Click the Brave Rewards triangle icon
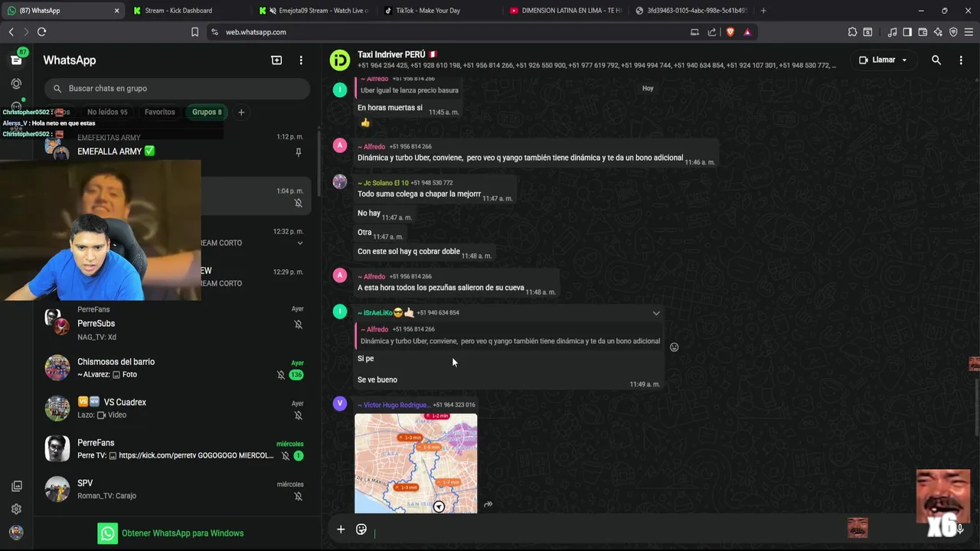 [747, 32]
